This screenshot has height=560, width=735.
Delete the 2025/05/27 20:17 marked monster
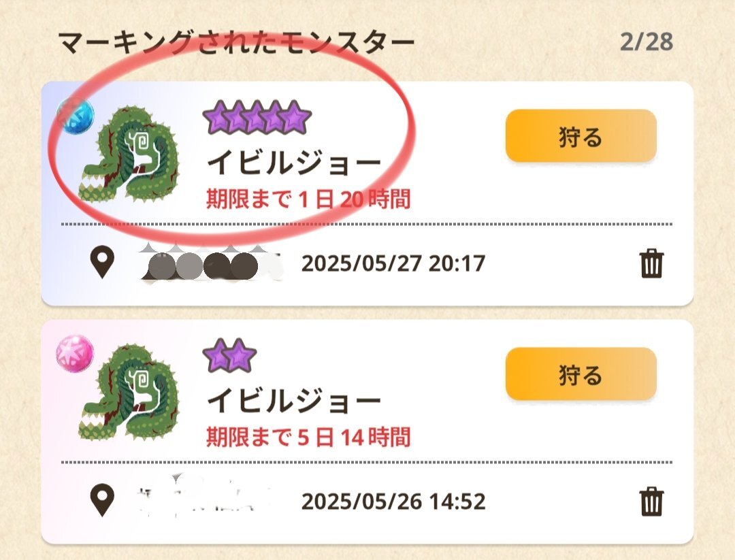pyautogui.click(x=651, y=263)
